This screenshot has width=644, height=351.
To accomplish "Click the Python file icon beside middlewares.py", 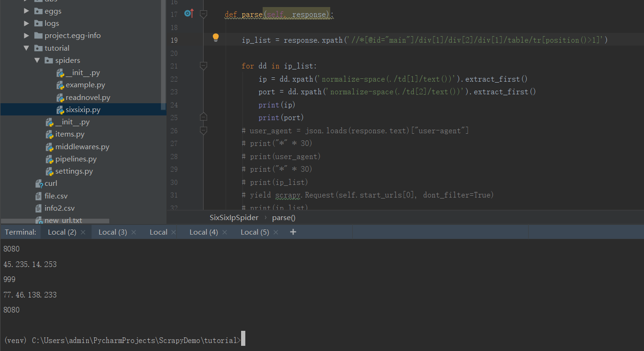I will pos(50,147).
